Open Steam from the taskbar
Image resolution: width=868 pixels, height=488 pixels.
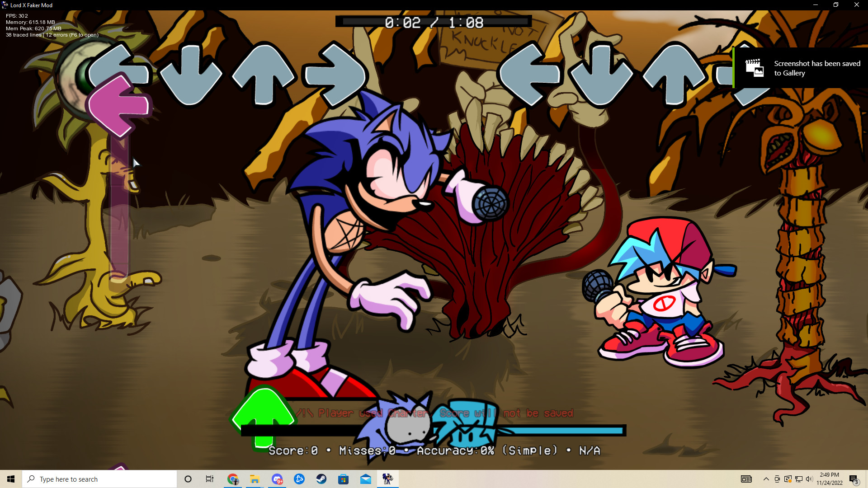point(321,479)
